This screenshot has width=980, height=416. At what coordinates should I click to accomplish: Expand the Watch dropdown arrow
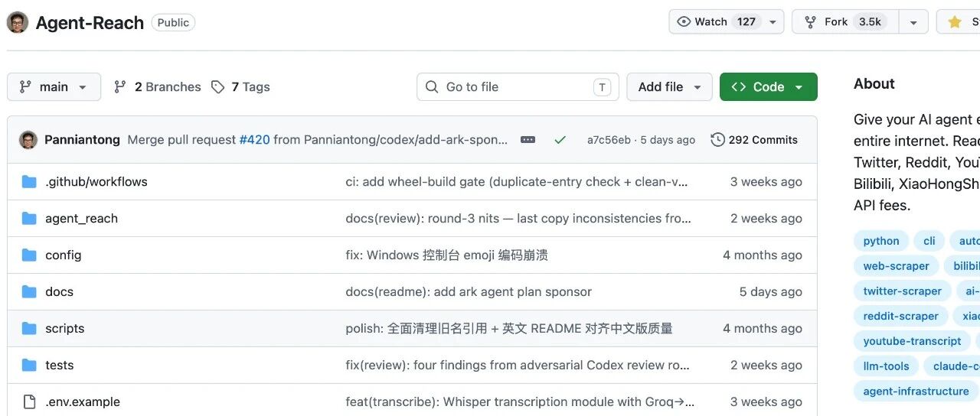[x=773, y=21]
